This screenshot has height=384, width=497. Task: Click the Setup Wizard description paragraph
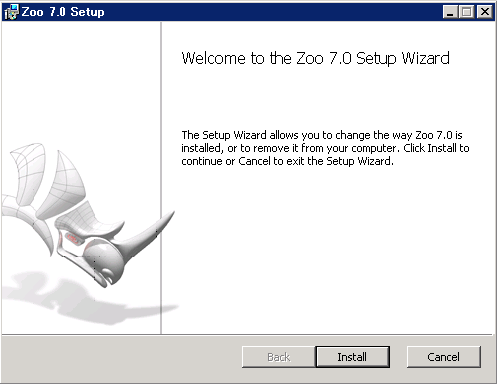point(325,148)
